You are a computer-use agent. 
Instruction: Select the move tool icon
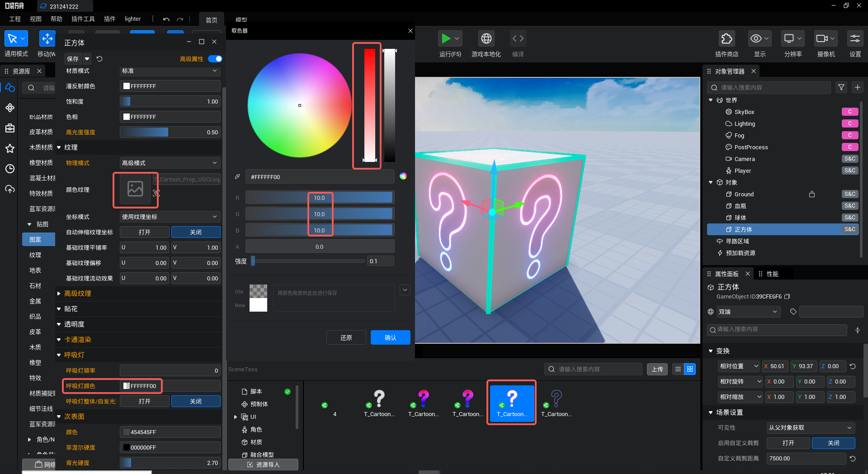point(47,39)
